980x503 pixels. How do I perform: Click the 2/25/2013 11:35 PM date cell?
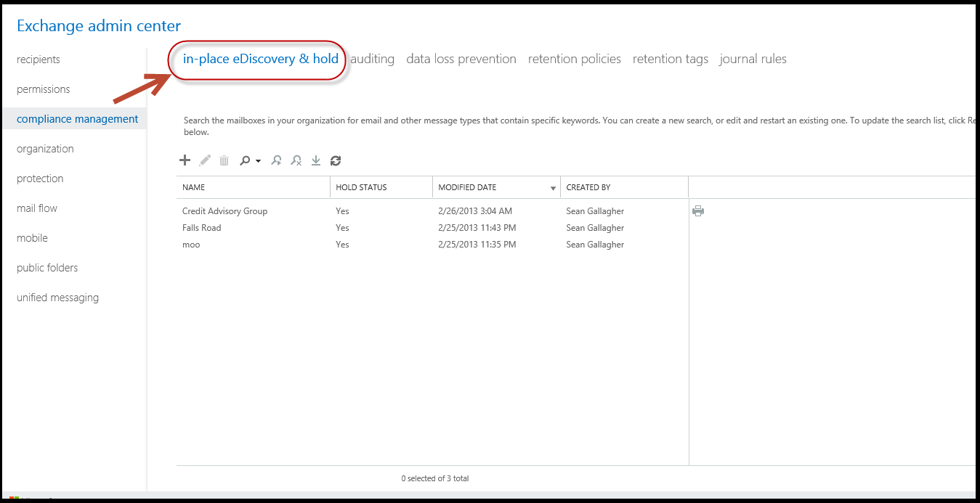click(x=477, y=245)
